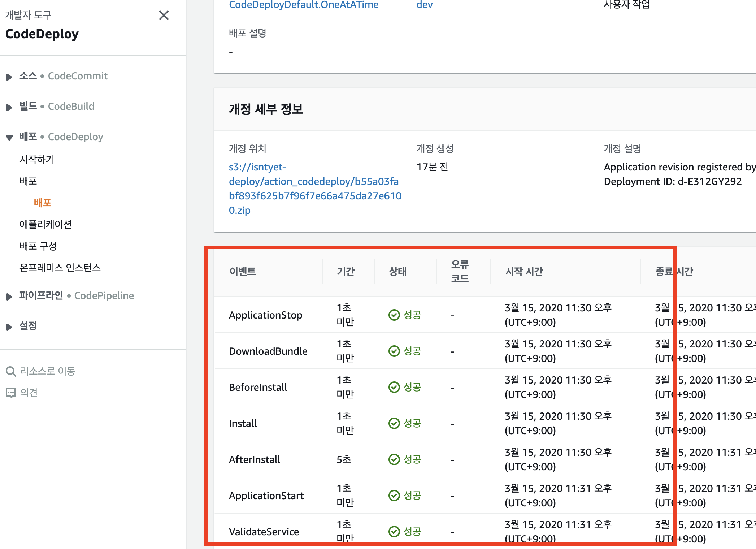Image resolution: width=756 pixels, height=549 pixels.
Task: Click the 성공 status text for Install
Action: (412, 423)
